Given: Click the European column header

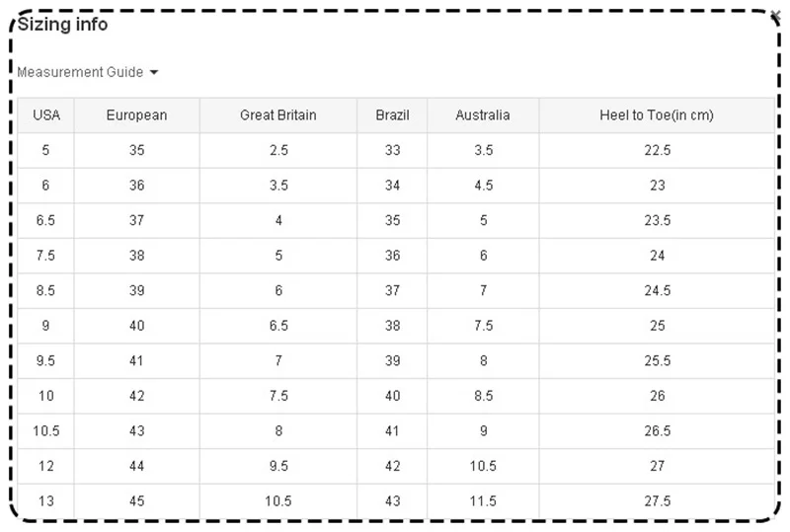Looking at the screenshot, I should click(x=136, y=115).
